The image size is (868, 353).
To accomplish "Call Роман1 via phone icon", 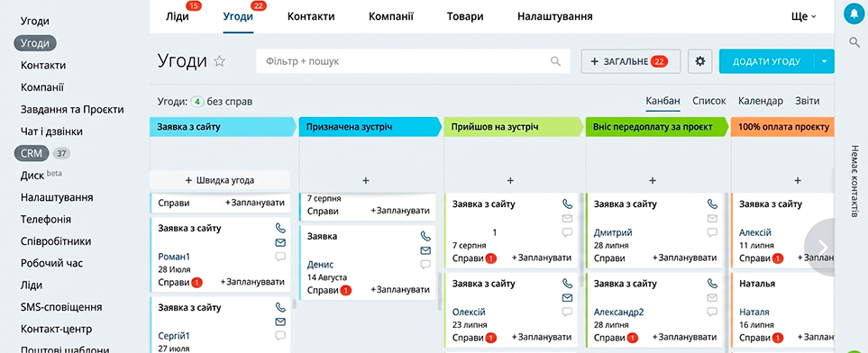I will click(280, 228).
